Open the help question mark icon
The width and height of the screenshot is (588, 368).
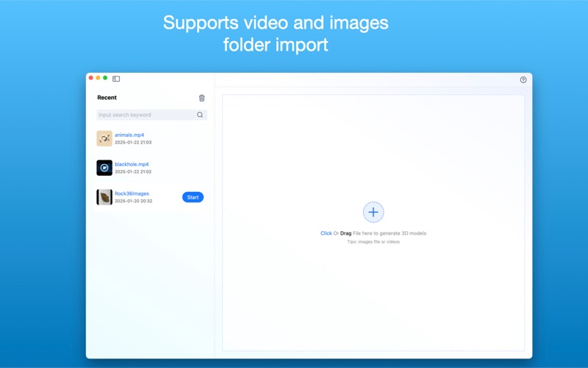(x=523, y=79)
